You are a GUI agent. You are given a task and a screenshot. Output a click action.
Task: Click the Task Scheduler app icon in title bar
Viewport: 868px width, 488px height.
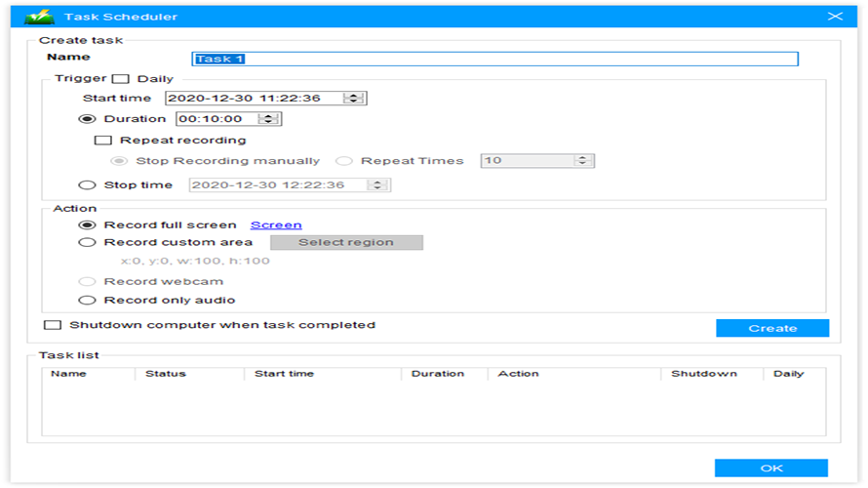[39, 17]
